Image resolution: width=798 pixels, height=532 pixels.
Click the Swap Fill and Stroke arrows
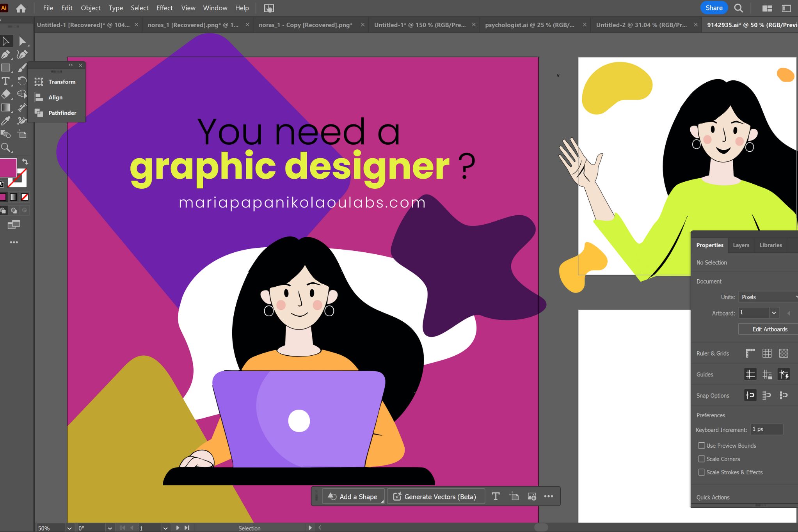(x=25, y=161)
